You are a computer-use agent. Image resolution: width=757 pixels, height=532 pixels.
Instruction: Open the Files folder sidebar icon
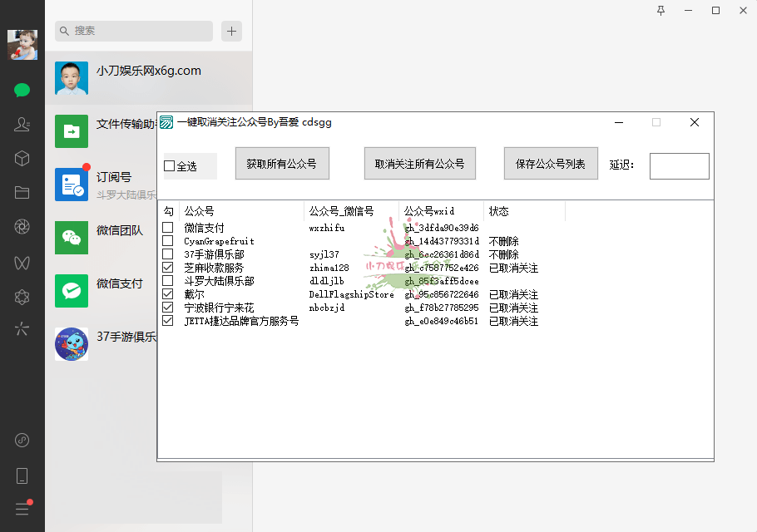click(x=22, y=193)
